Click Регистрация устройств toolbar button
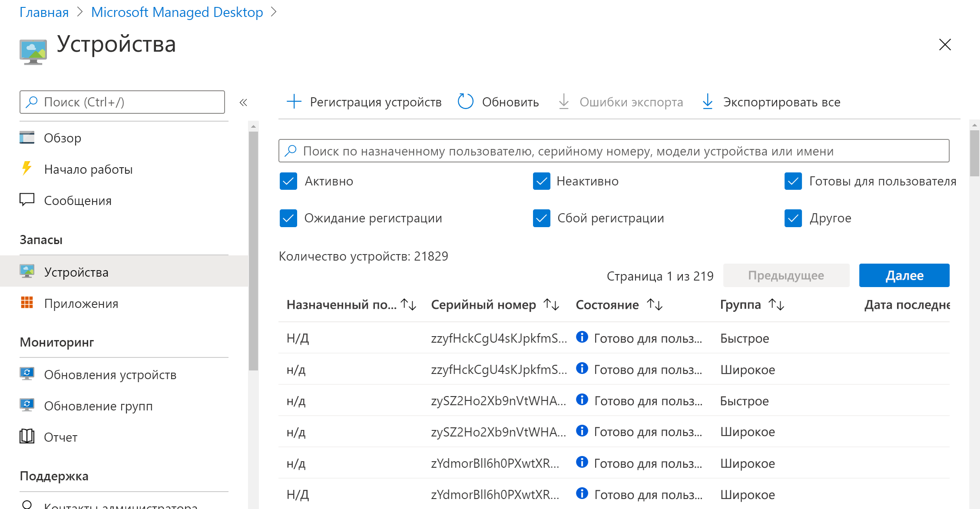This screenshot has height=509, width=980. click(x=364, y=102)
